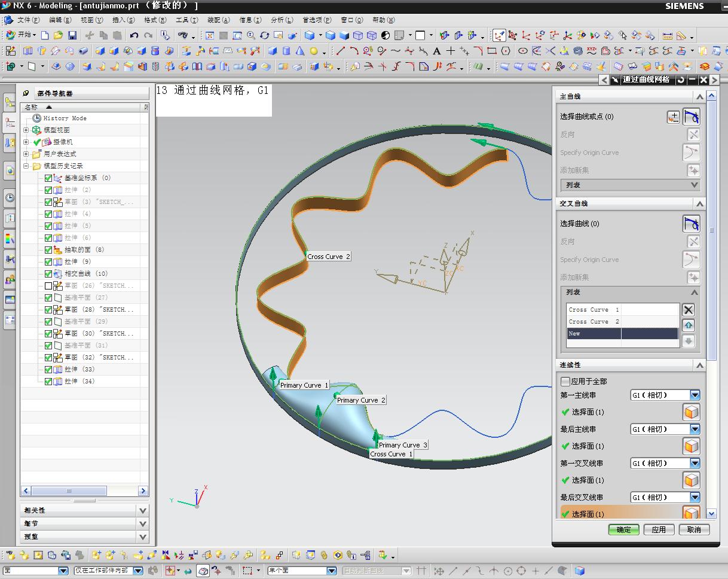Click the Measure Distance ruler icon
728x579 pixels.
coord(668,35)
